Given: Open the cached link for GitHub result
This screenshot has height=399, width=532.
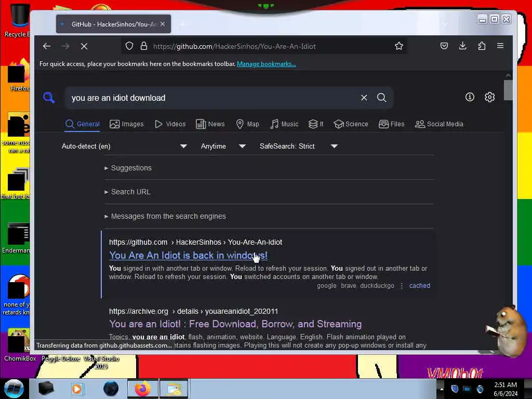Looking at the screenshot, I should click(x=420, y=286).
